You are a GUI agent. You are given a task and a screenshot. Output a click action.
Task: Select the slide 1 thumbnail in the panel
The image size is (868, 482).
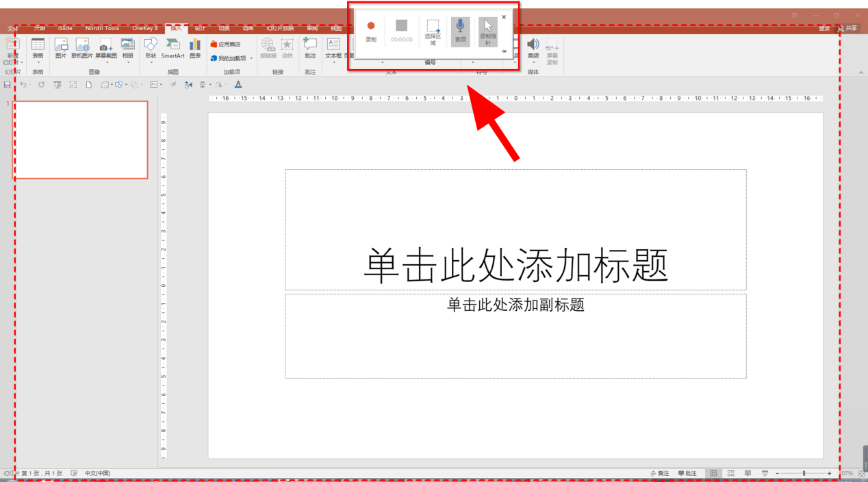pos(80,140)
